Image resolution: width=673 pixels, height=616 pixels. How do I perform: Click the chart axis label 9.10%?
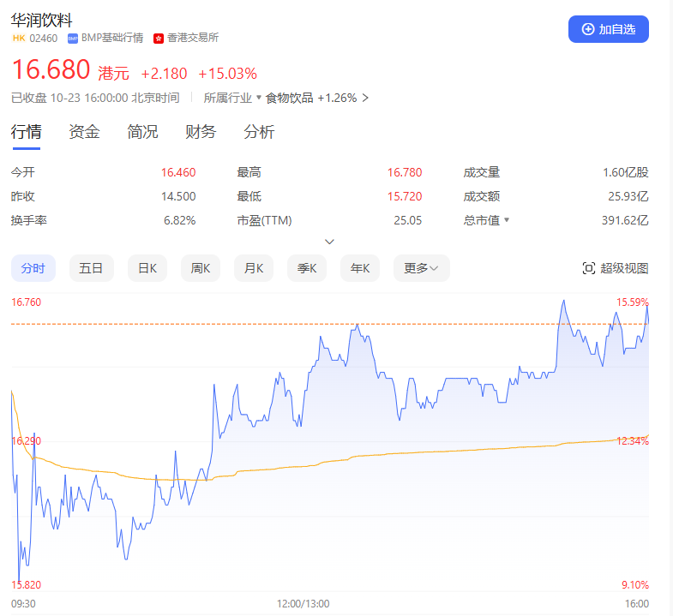pyautogui.click(x=635, y=584)
